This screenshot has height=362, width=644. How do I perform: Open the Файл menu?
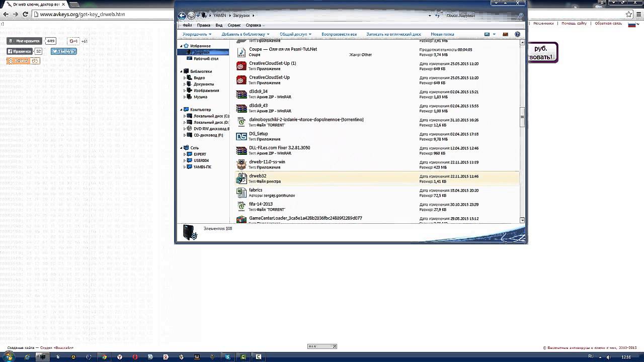[x=187, y=25]
